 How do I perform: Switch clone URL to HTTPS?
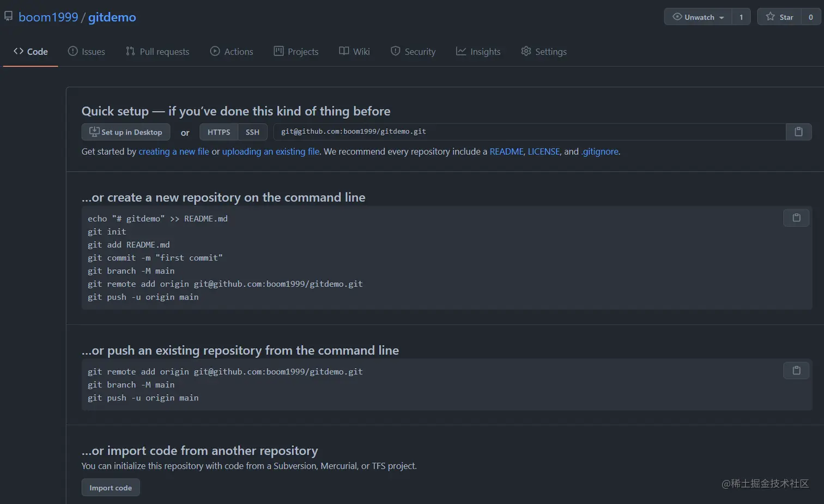pyautogui.click(x=219, y=132)
